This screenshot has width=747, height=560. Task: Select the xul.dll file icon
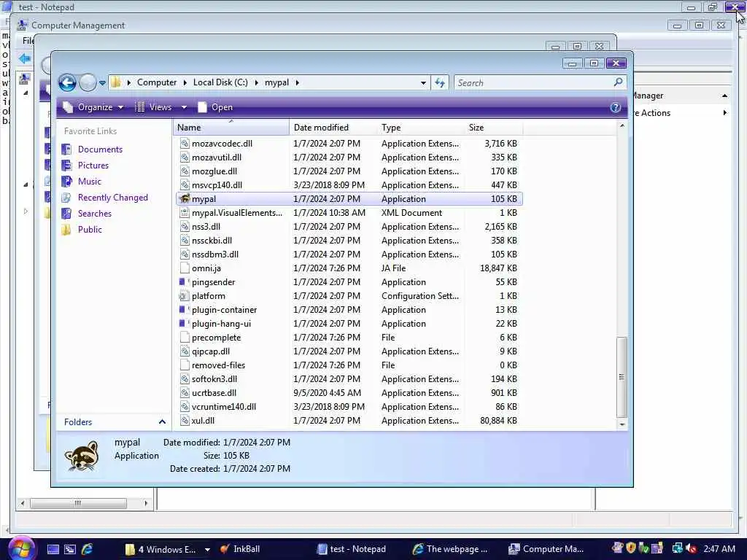(185, 421)
